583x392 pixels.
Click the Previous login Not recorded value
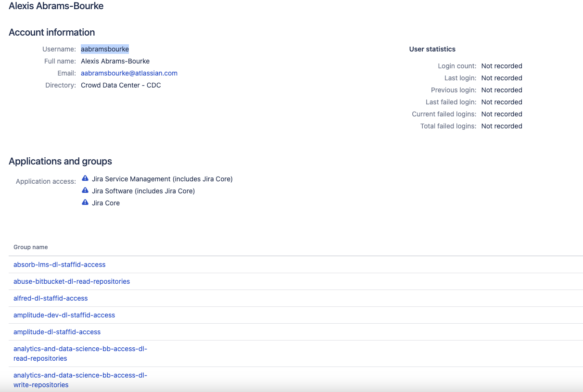[502, 90]
